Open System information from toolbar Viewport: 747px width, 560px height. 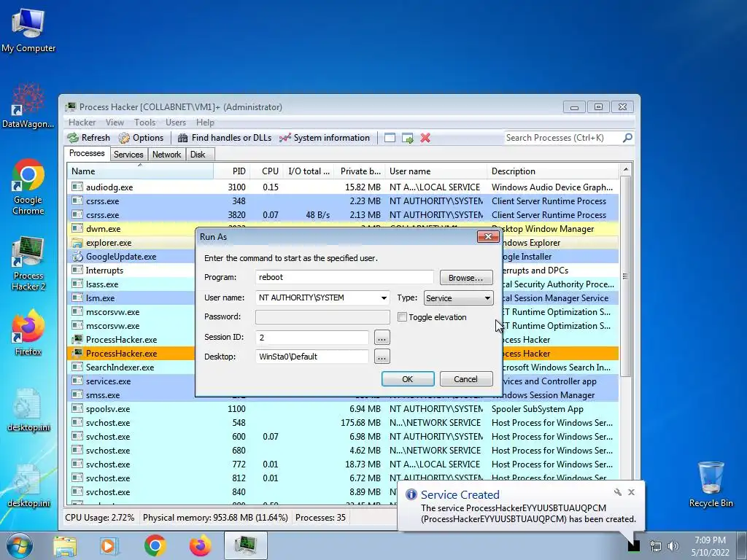(x=325, y=138)
